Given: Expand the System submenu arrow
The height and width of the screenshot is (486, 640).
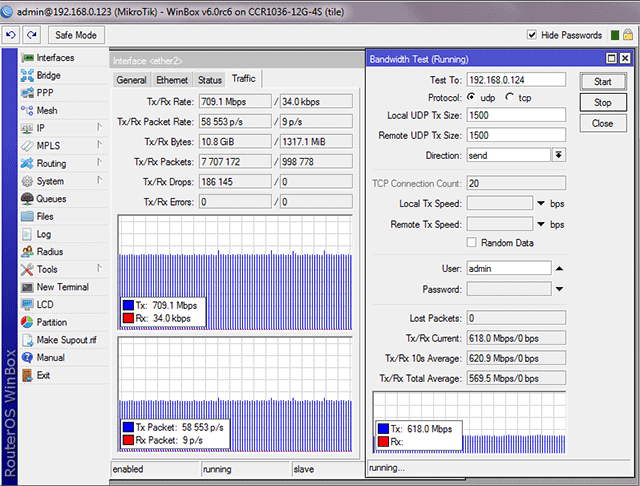Looking at the screenshot, I should pyautogui.click(x=99, y=180).
